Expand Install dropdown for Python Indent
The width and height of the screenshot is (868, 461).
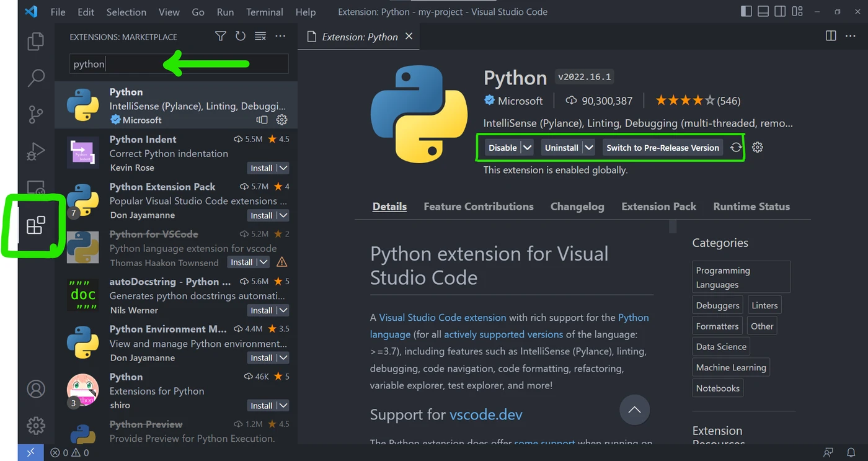coord(283,168)
